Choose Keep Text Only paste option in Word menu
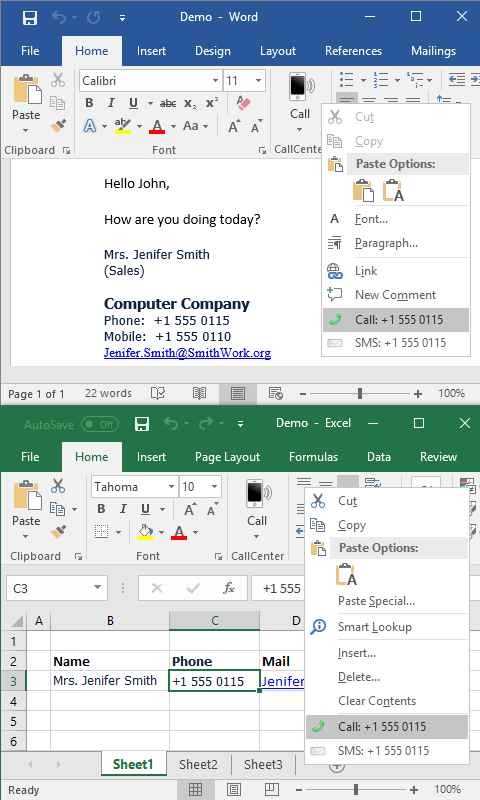The width and height of the screenshot is (480, 800). coord(393,191)
